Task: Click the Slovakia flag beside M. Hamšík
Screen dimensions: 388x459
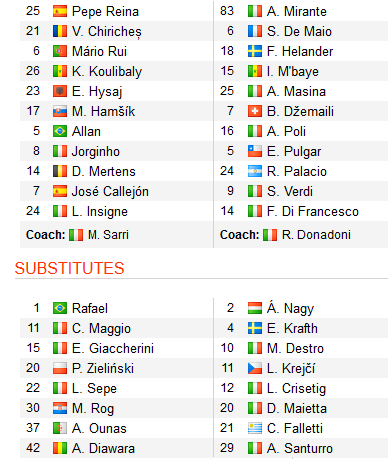Action: pyautogui.click(x=60, y=111)
